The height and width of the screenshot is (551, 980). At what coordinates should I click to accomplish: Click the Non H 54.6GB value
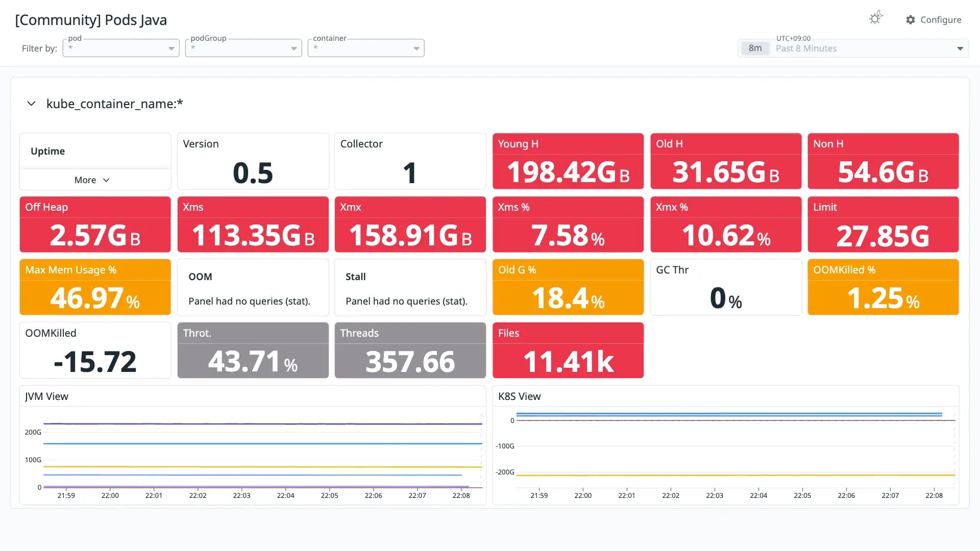pyautogui.click(x=883, y=172)
